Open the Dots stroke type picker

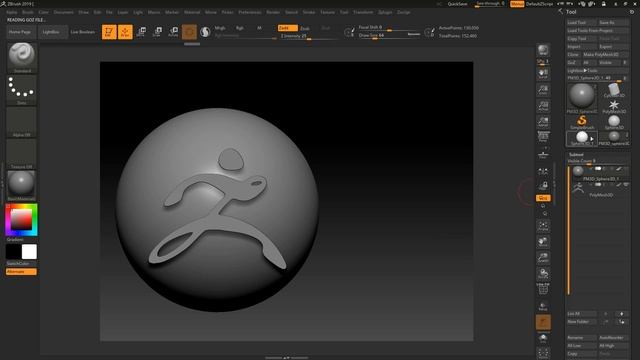pos(22,90)
